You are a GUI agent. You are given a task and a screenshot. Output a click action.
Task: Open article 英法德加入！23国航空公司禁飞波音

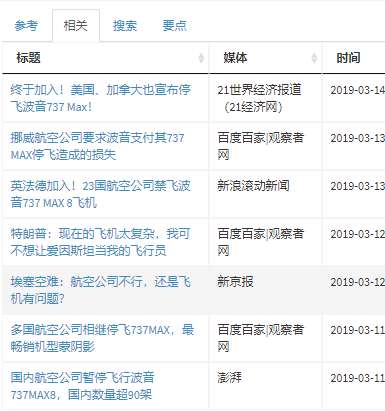pos(100,194)
